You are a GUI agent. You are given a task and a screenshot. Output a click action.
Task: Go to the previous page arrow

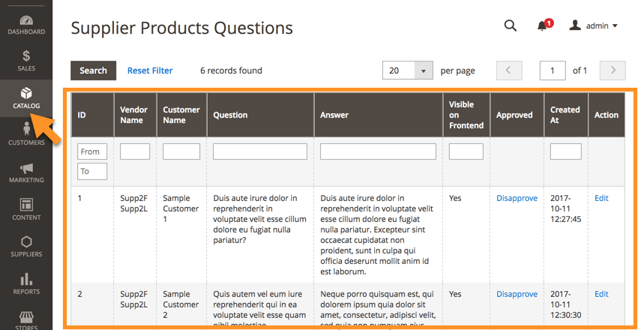(508, 70)
